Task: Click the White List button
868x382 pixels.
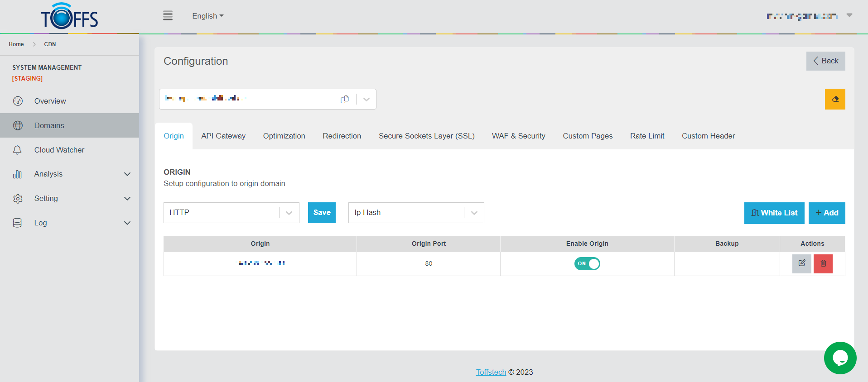Action: [774, 213]
